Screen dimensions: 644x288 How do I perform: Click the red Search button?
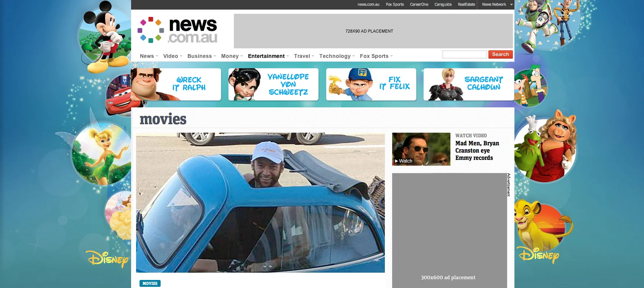[x=500, y=54]
